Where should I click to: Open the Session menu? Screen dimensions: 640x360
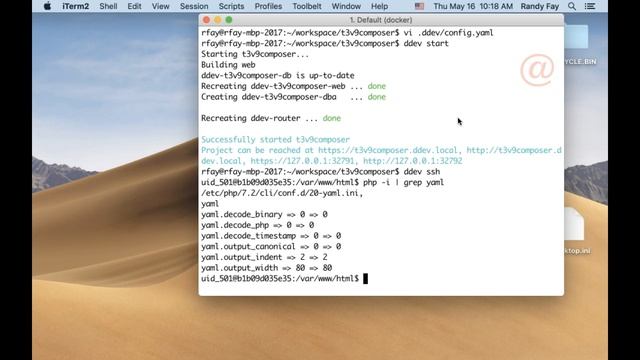194,7
